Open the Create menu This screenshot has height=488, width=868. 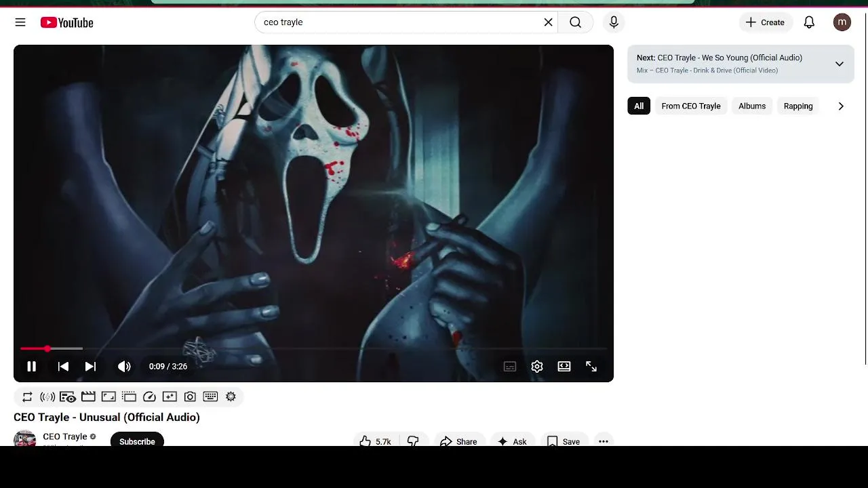(766, 22)
